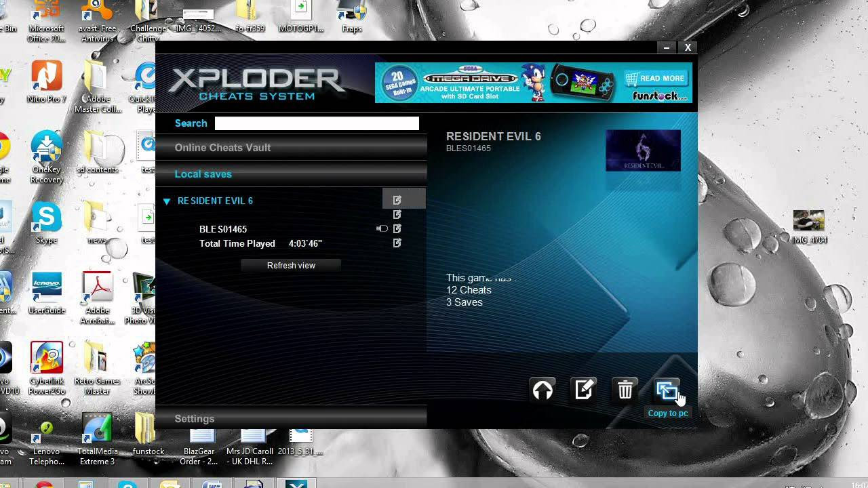Screen dimensions: 868x488
Task: Open the Settings section
Action: [x=291, y=419]
